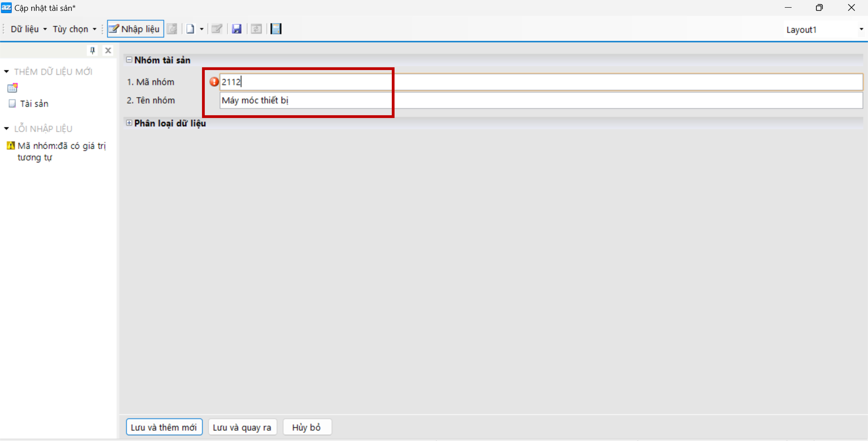Viewport: 868px width, 441px height.
Task: Open dropdown arrow next to new document icon
Action: [201, 29]
